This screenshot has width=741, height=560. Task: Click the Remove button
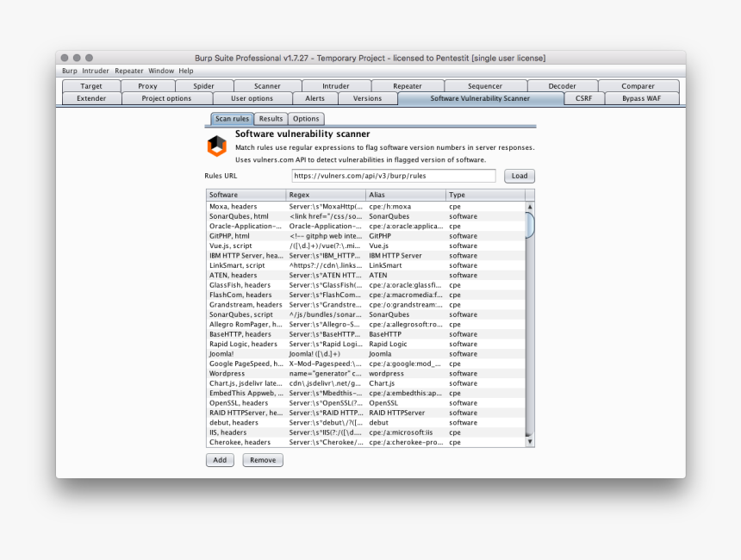click(x=262, y=459)
